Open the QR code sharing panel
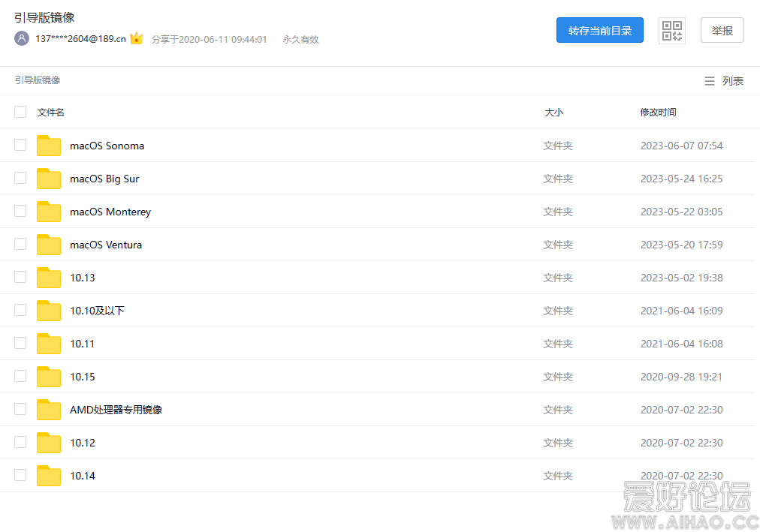 pyautogui.click(x=671, y=30)
